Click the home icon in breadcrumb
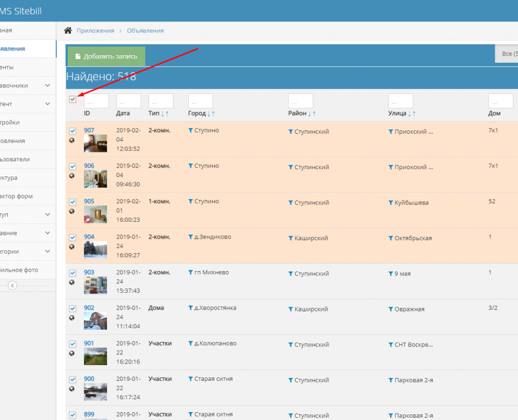This screenshot has width=518, height=420. click(x=68, y=30)
